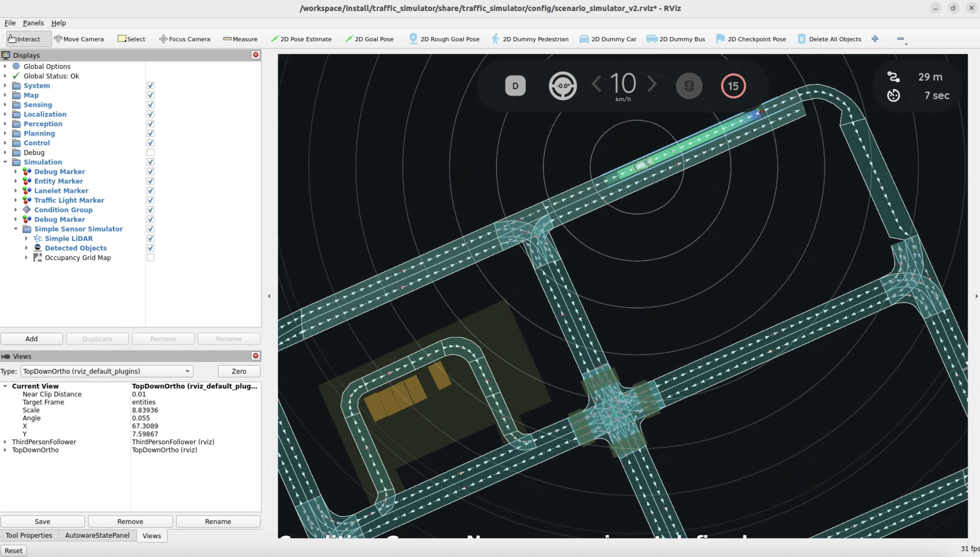The height and width of the screenshot is (557, 980).
Task: Click the Save view button
Action: pyautogui.click(x=43, y=522)
